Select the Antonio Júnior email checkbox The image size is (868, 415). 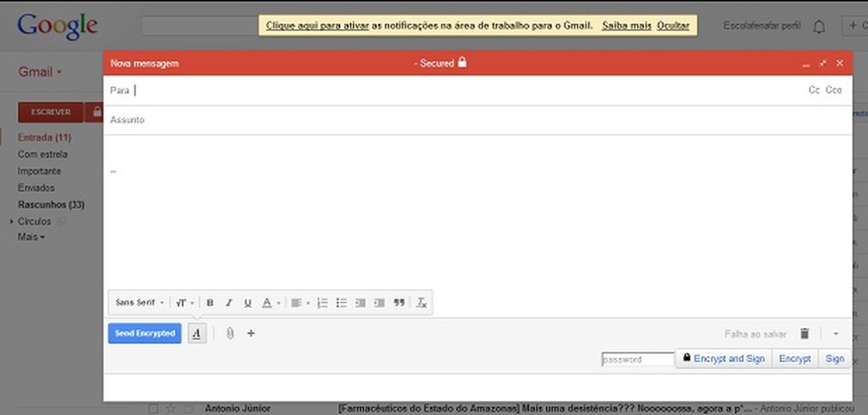pyautogui.click(x=153, y=409)
